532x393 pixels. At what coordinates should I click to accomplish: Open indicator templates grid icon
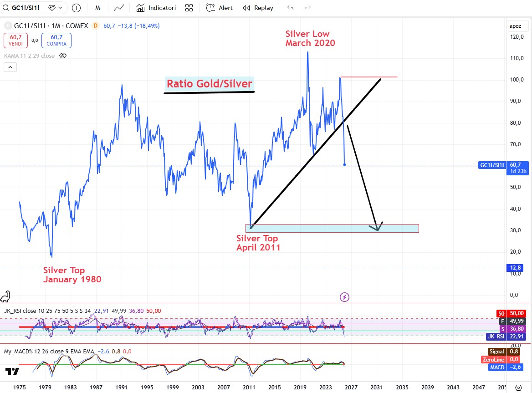tap(189, 8)
